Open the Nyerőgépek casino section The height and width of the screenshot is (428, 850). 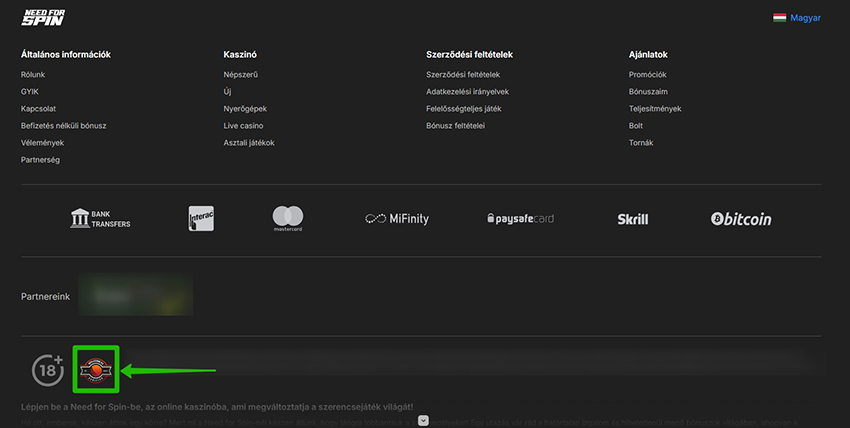click(245, 108)
